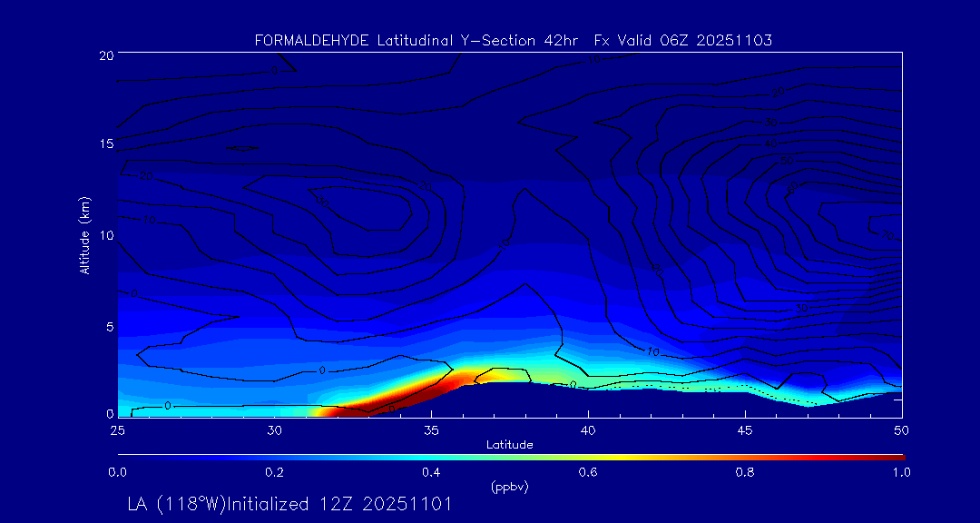Click the color bar label 0.8
Screen dimensions: 980x523
(x=745, y=473)
